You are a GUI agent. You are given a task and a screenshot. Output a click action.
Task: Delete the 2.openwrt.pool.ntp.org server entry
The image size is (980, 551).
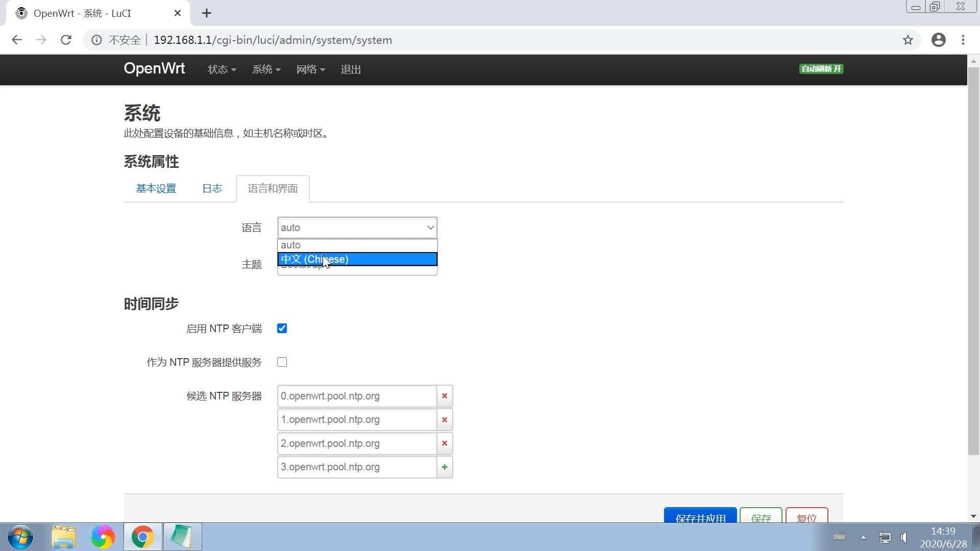click(x=444, y=443)
